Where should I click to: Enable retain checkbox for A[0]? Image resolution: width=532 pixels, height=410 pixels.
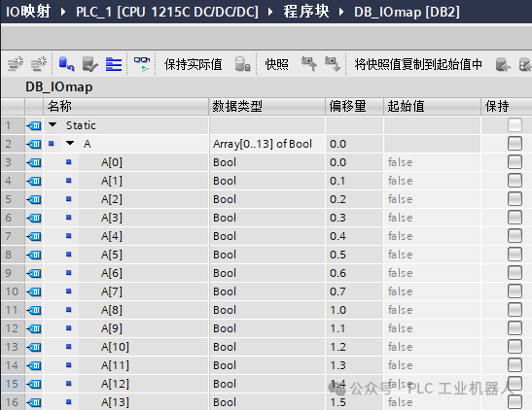click(x=514, y=162)
